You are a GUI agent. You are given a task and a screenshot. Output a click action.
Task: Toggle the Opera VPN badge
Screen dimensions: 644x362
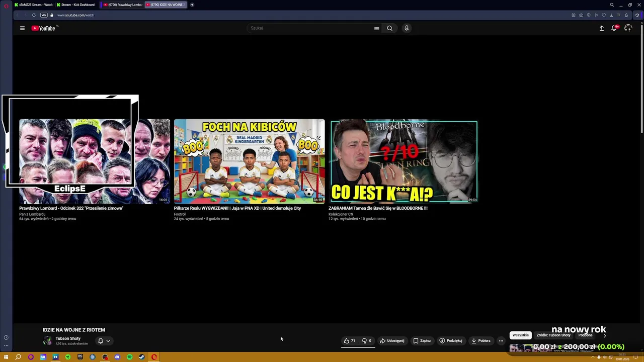click(x=44, y=15)
